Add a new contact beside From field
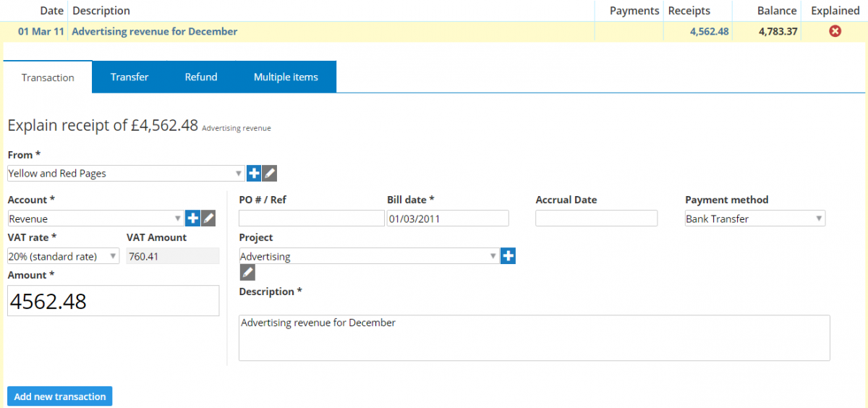868x408 pixels. 254,173
